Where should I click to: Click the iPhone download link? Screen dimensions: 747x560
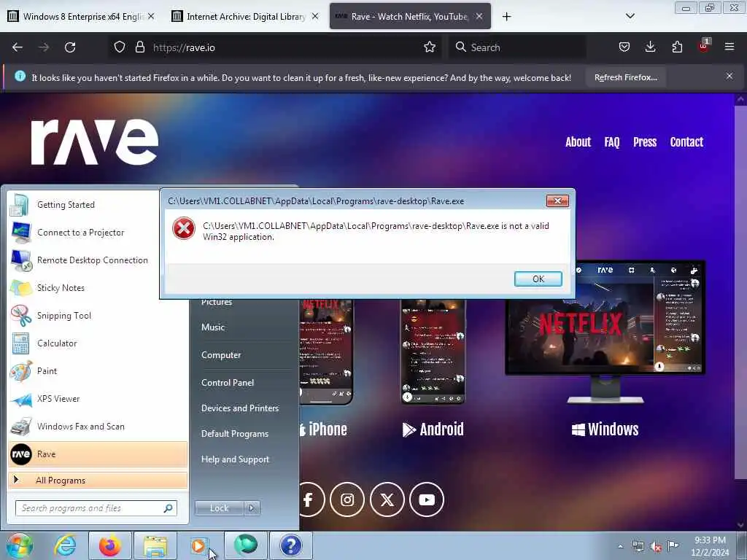323,429
